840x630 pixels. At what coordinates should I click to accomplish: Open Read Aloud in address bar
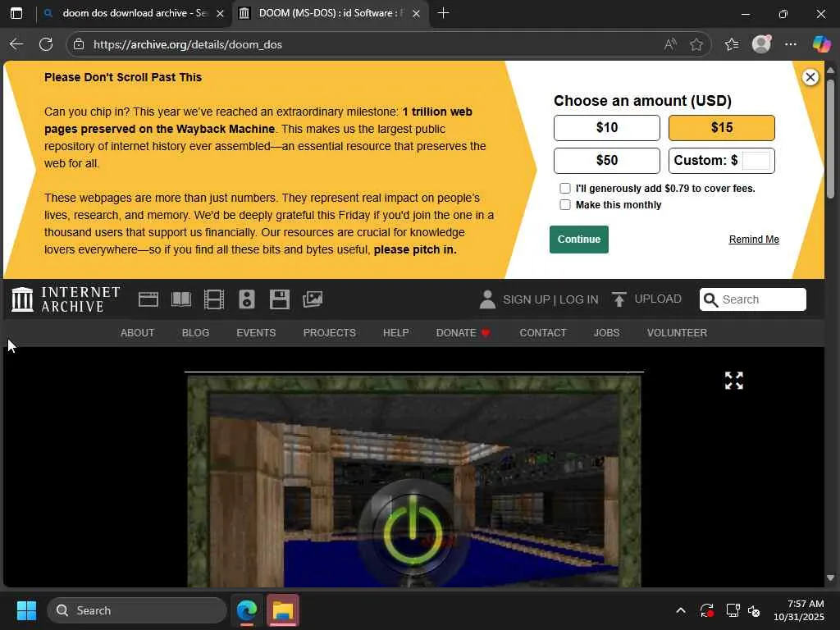[670, 44]
